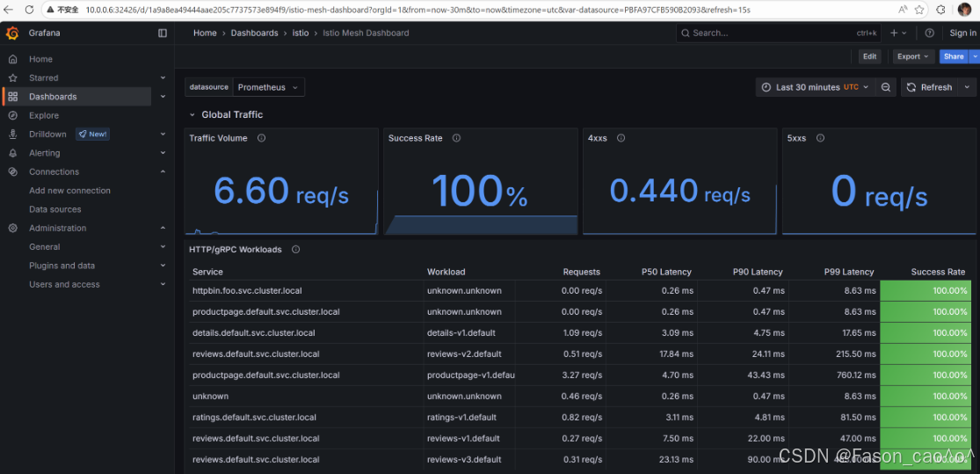
Task: Click the Drilldown icon in sidebar
Action: (x=12, y=135)
